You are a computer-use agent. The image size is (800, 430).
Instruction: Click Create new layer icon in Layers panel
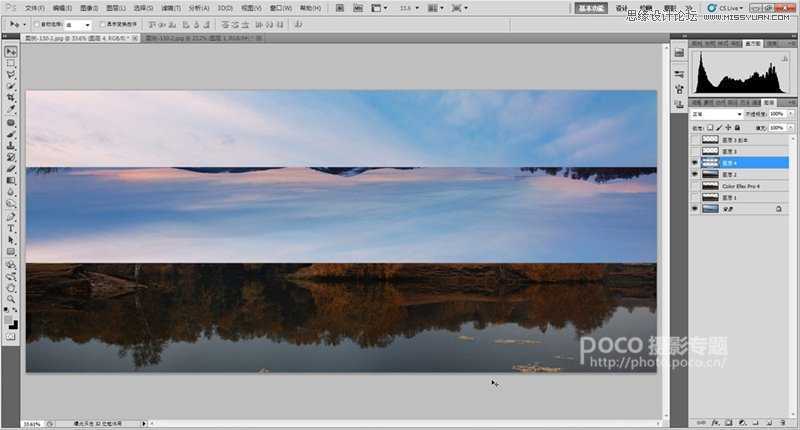click(x=769, y=422)
